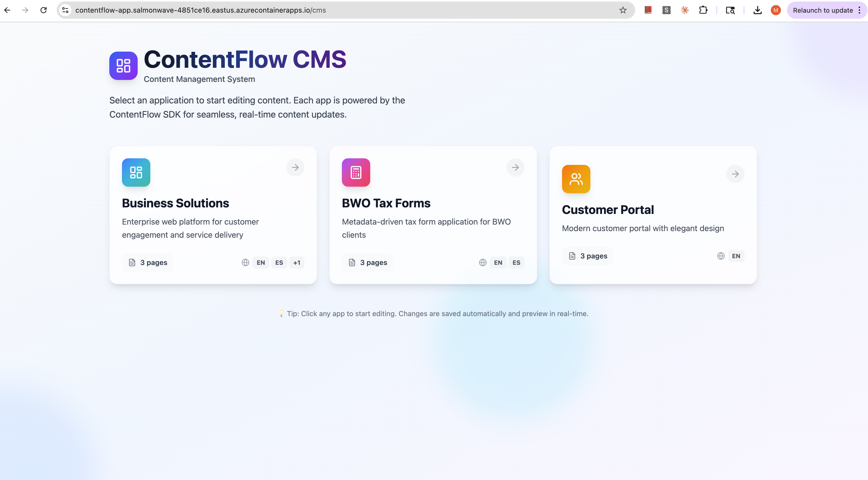The height and width of the screenshot is (480, 868).
Task: Open the browser Downloads icon
Action: tap(757, 10)
